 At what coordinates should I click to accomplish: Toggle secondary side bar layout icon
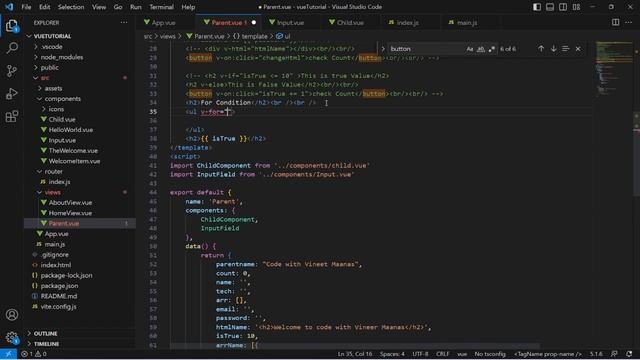coord(563,7)
